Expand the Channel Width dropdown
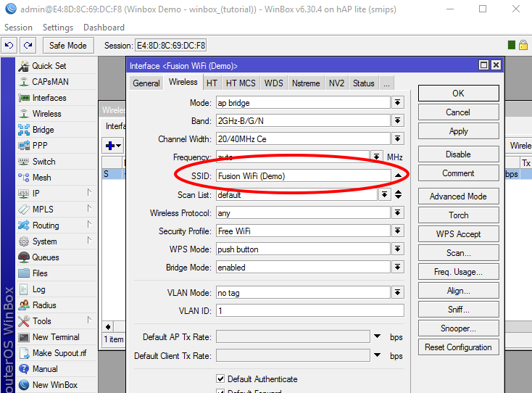This screenshot has height=393, width=532. pos(398,138)
